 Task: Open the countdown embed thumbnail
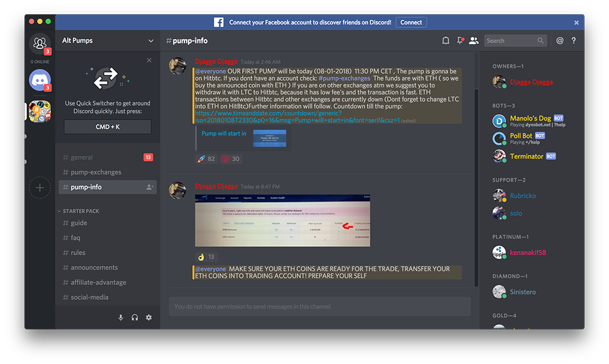click(x=269, y=139)
